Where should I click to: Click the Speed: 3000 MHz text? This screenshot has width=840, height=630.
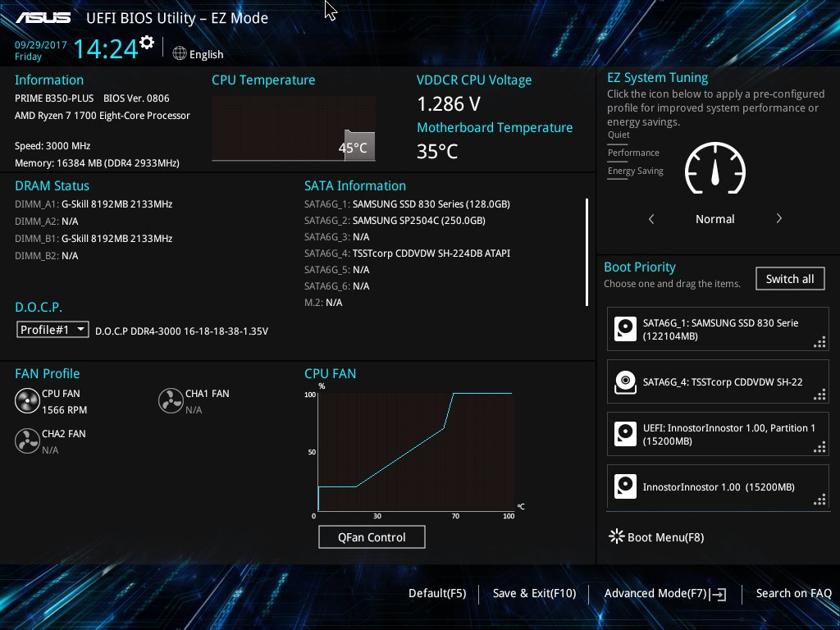click(x=52, y=146)
